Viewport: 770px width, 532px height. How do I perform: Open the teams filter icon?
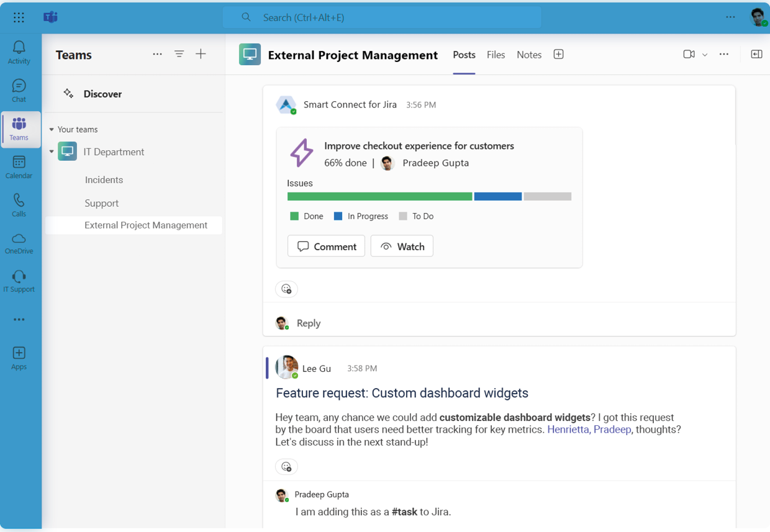coord(179,54)
